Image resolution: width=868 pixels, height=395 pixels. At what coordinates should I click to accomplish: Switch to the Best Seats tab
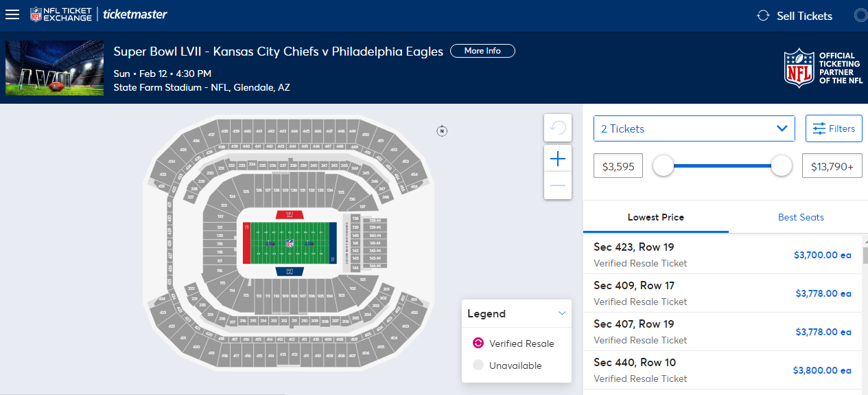(801, 217)
